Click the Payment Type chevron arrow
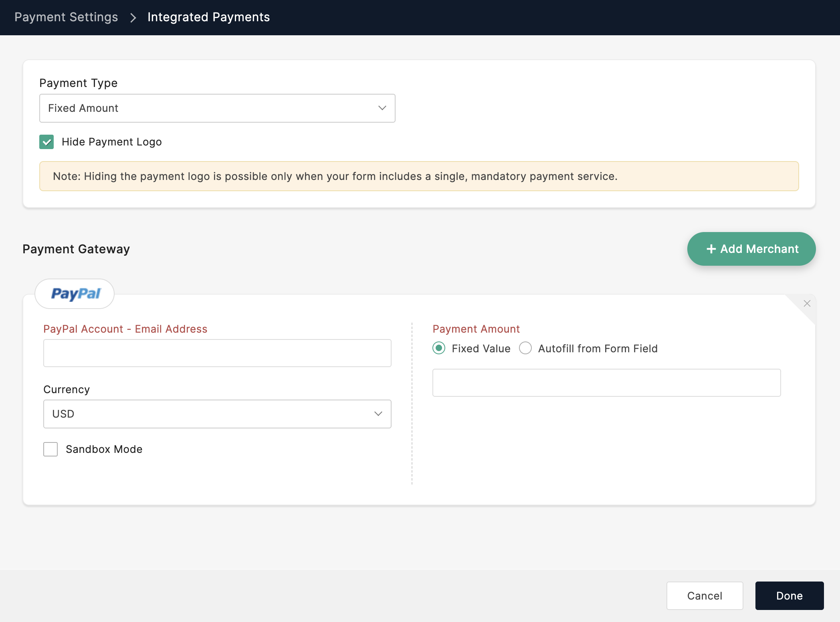Image resolution: width=840 pixels, height=622 pixels. point(382,108)
